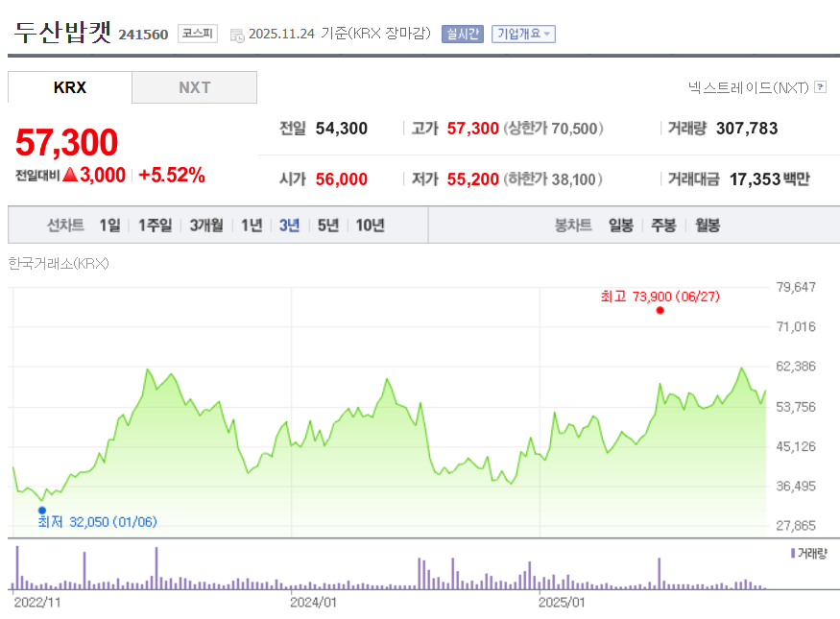Click the 2024/01 x-axis label
The width and height of the screenshot is (840, 619).
click(313, 603)
